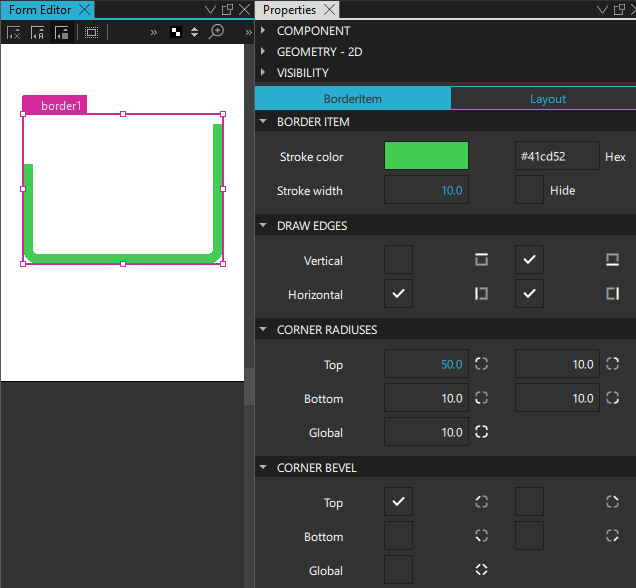Image resolution: width=636 pixels, height=588 pixels.
Task: Click the first Form Editor toolbar icon with the X
Action: click(x=14, y=32)
